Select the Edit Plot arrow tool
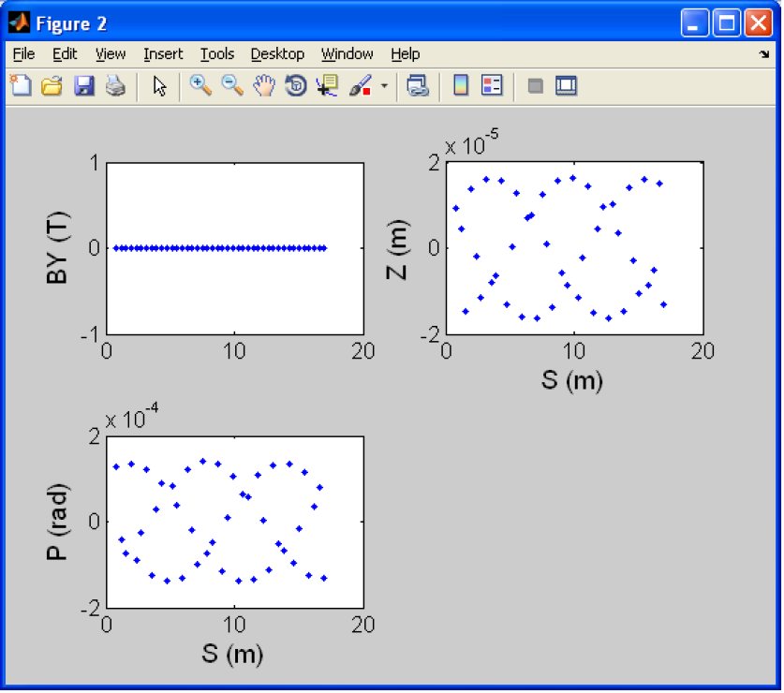 click(159, 86)
